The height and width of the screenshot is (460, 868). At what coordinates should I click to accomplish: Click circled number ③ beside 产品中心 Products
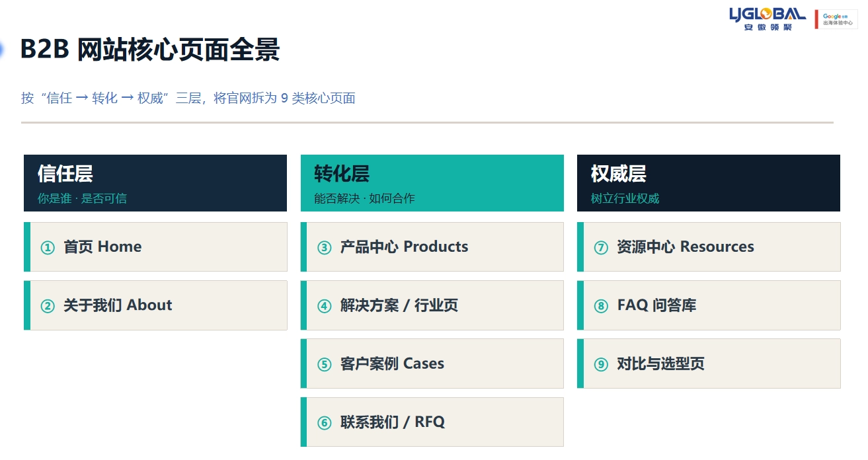pos(324,248)
